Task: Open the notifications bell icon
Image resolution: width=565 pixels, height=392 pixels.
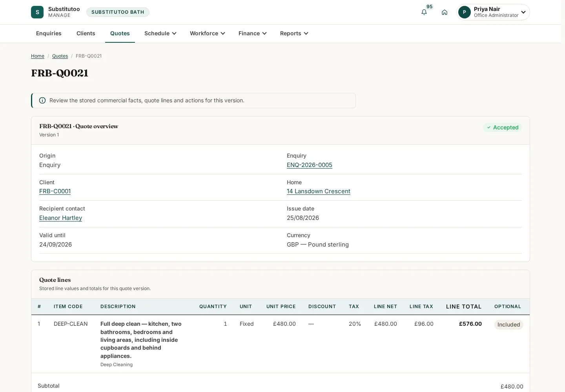Action: click(424, 12)
